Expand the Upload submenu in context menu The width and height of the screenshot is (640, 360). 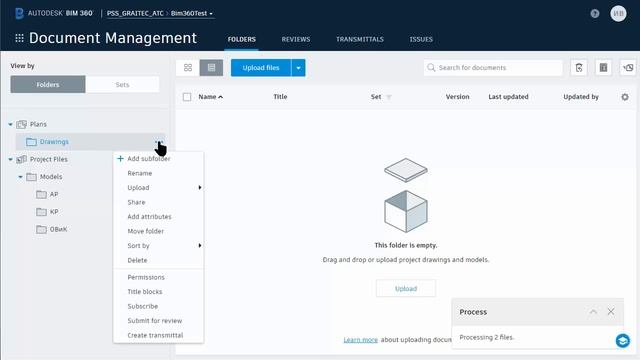pyautogui.click(x=200, y=188)
